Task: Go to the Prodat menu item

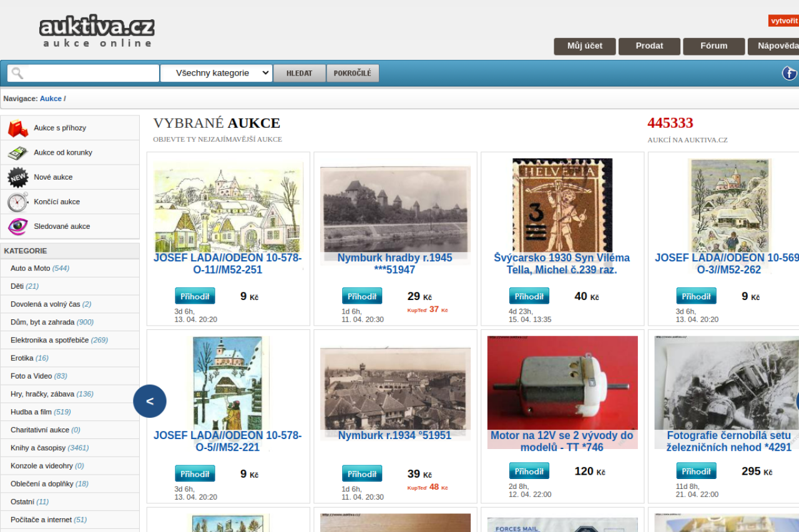Action: pos(649,46)
